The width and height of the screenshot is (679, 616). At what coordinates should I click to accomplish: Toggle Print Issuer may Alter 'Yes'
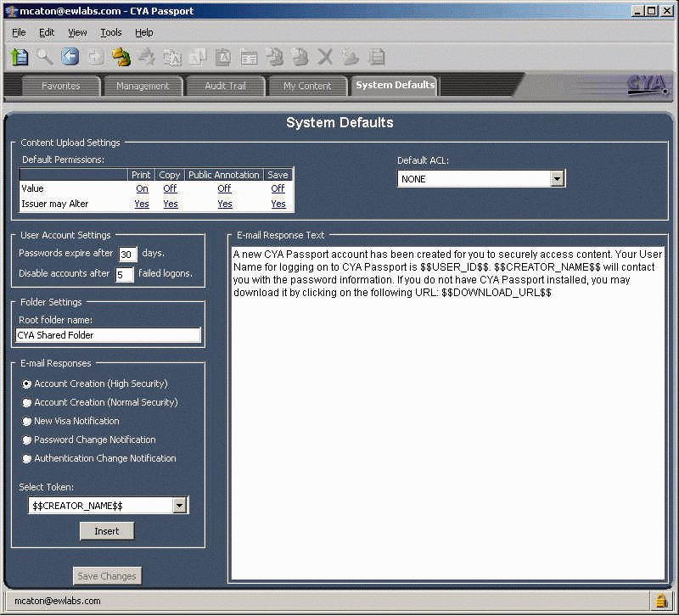pyautogui.click(x=142, y=204)
